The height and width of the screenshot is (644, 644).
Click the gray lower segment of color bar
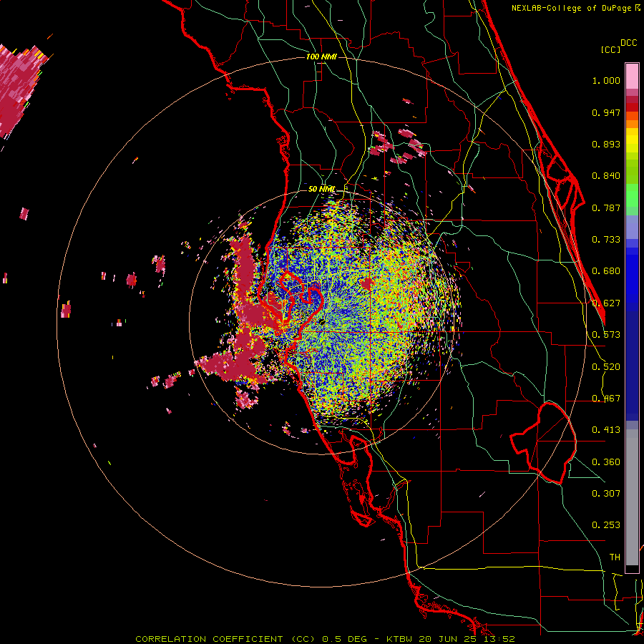click(x=632, y=497)
